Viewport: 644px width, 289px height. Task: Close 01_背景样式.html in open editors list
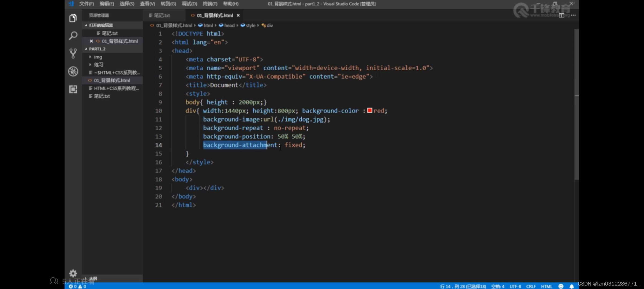pyautogui.click(x=91, y=41)
